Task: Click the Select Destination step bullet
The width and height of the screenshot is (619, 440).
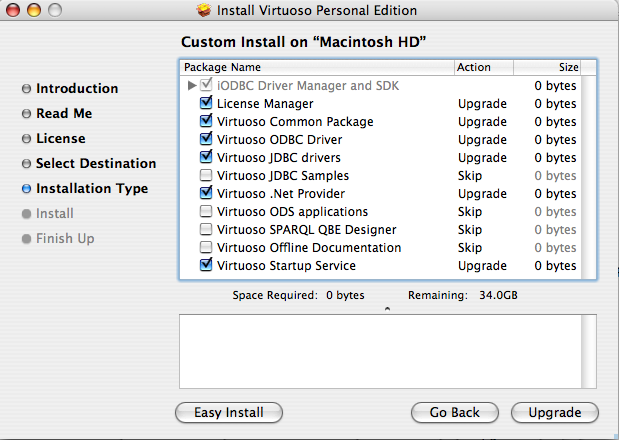Action: [26, 164]
